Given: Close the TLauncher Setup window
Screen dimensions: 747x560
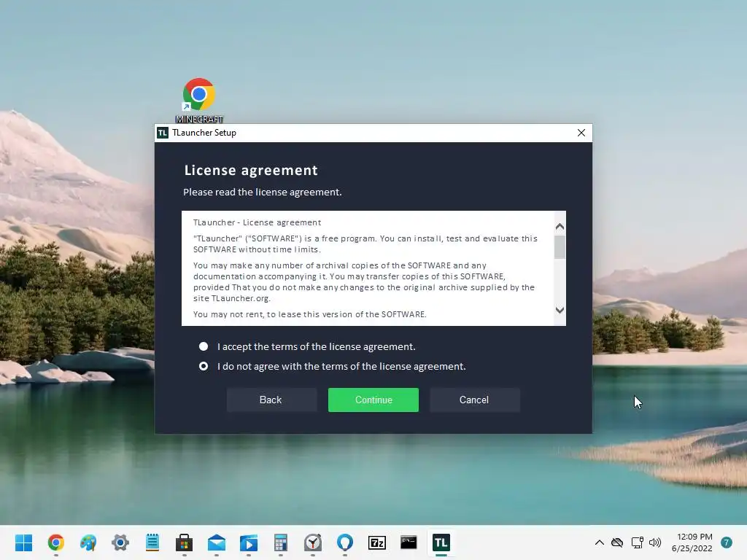Looking at the screenshot, I should tap(581, 133).
